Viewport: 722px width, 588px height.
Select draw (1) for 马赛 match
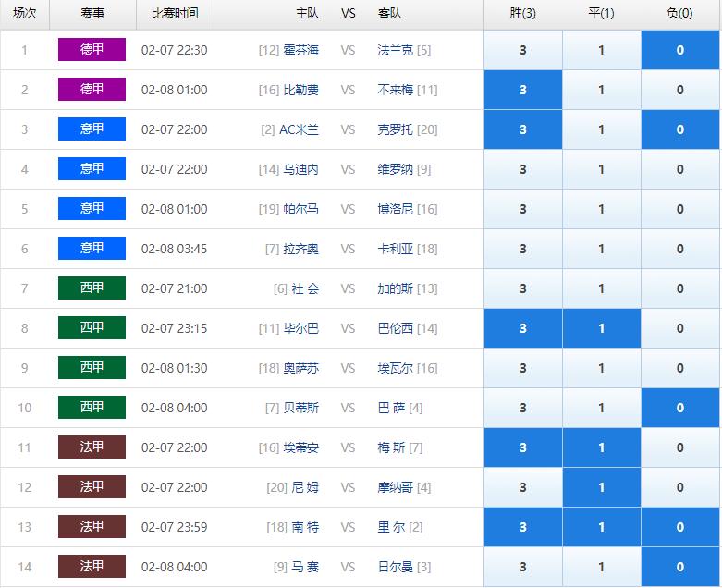[x=602, y=567]
